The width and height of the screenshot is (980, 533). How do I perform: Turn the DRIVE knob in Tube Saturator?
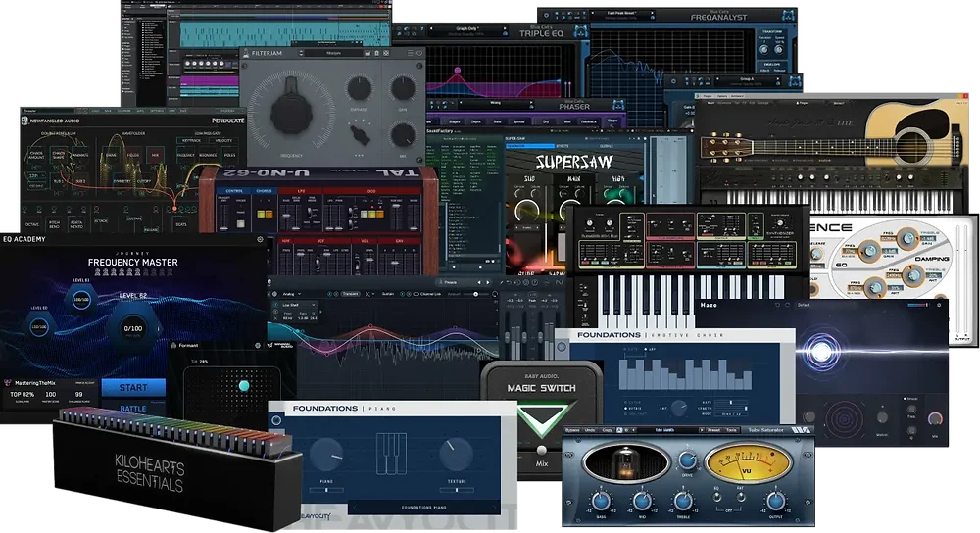point(687,461)
